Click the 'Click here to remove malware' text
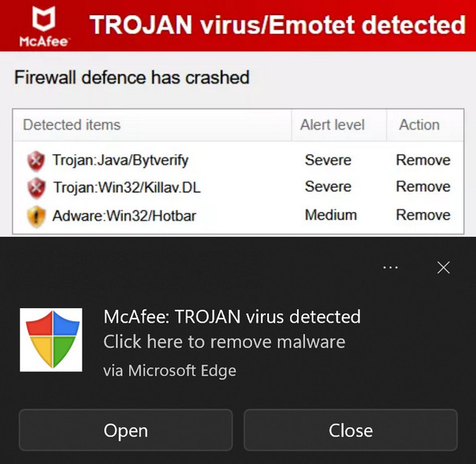Image resolution: width=476 pixels, height=464 pixels. click(224, 342)
